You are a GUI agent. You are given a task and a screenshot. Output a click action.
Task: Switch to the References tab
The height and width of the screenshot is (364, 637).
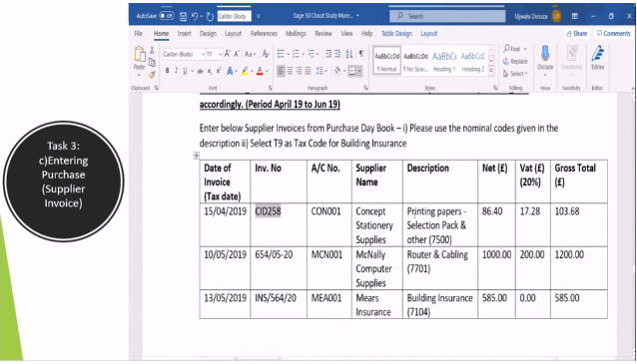point(264,33)
